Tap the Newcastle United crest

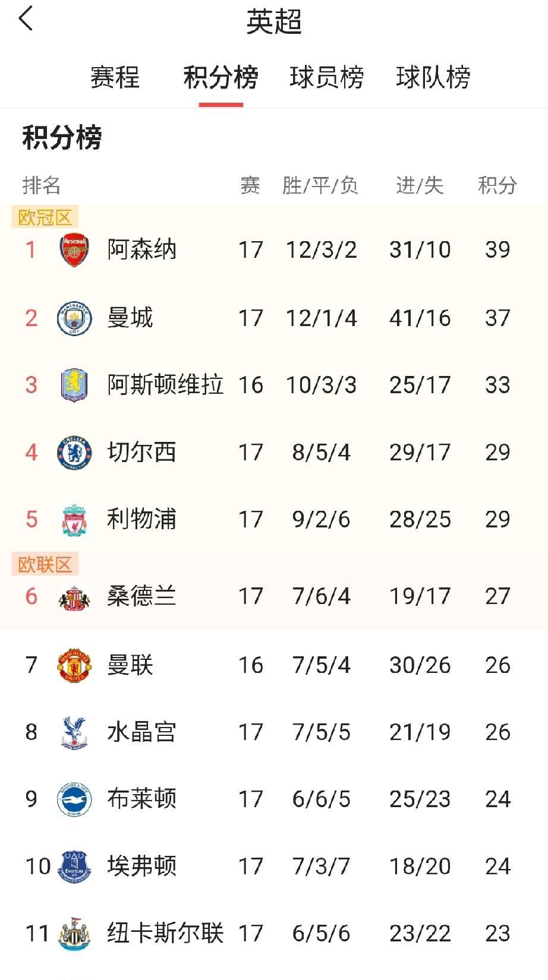74,934
